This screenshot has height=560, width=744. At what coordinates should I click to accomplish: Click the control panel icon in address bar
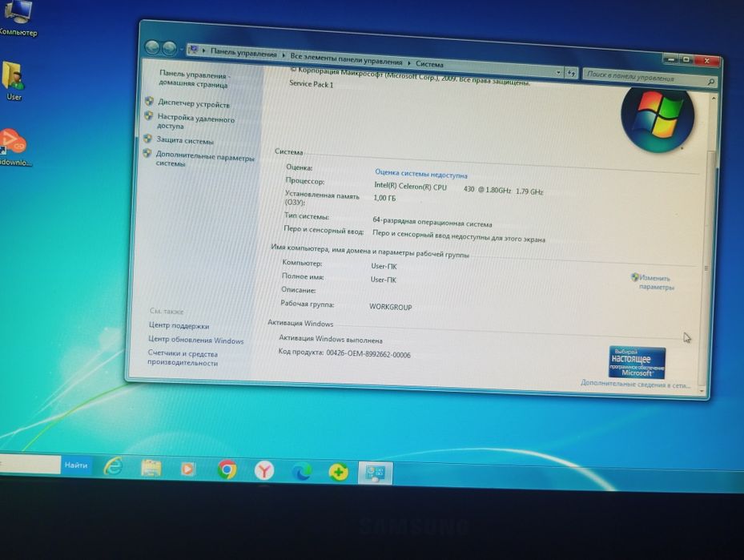193,49
